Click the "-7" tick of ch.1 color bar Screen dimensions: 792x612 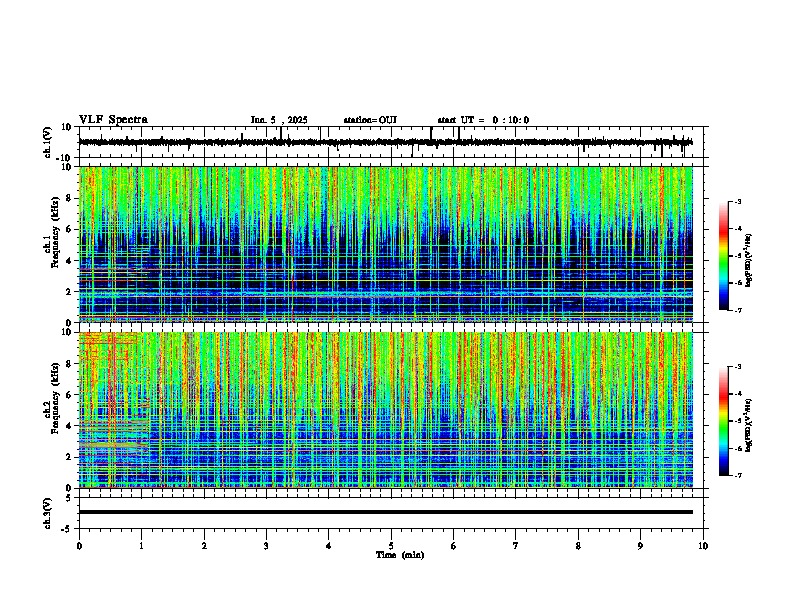click(738, 310)
